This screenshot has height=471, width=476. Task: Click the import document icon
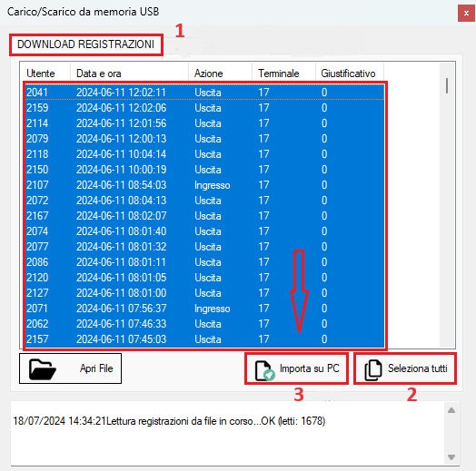coord(264,370)
